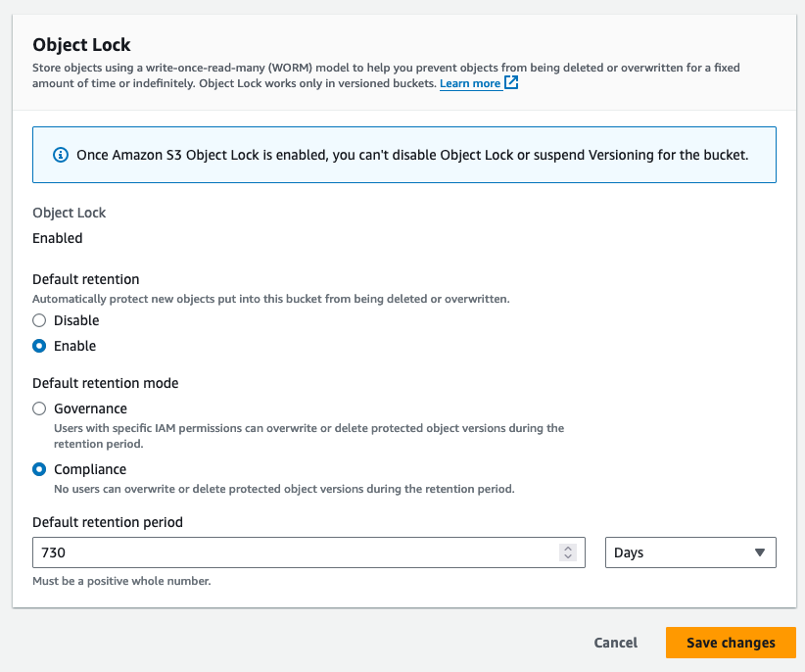Click the Enable label under Default retention
805x672 pixels.
pyautogui.click(x=75, y=346)
